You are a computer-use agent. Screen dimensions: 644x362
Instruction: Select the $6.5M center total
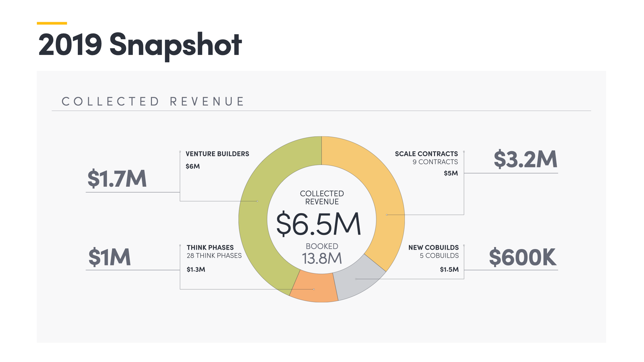tap(318, 224)
